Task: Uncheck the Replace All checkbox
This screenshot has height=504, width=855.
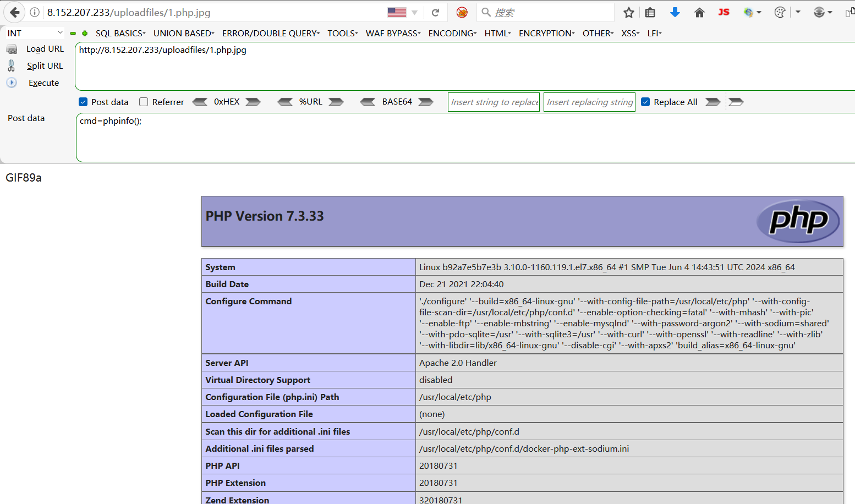Action: (x=645, y=102)
